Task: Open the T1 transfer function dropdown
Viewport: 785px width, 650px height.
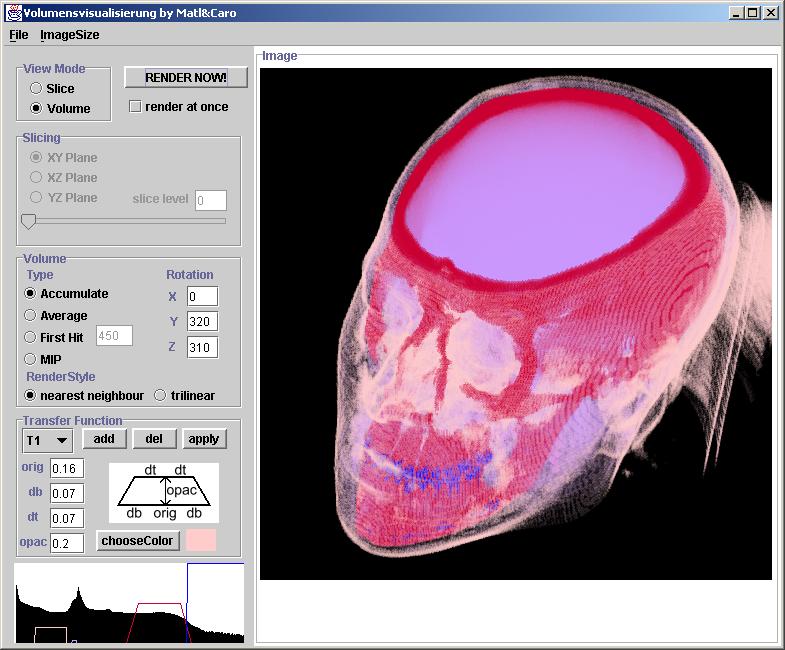Action: (48, 440)
